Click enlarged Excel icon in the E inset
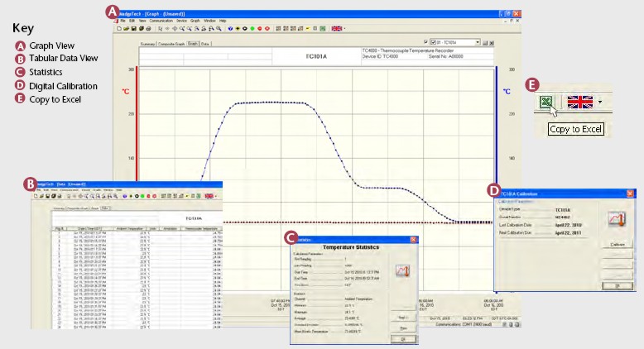 (545, 102)
